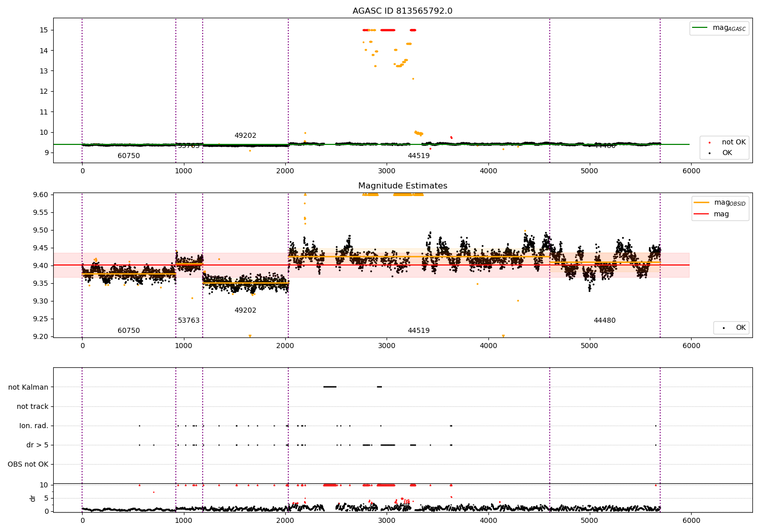This screenshot has width=760, height=532.
Task: Click the 'OBS not OK' row label
Action: (28, 464)
